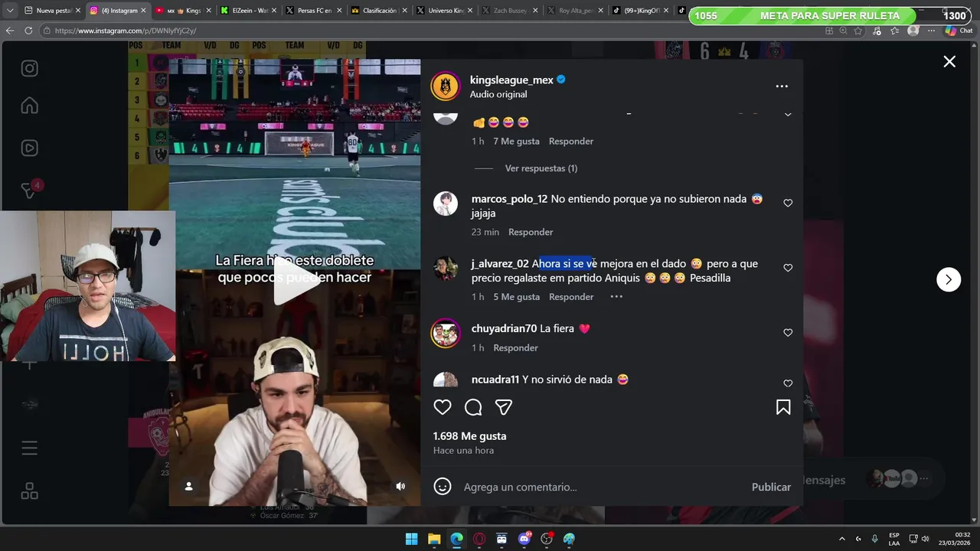Open Copilot Chat in browser toolbar
Image resolution: width=980 pixels, height=551 pixels.
tap(959, 31)
